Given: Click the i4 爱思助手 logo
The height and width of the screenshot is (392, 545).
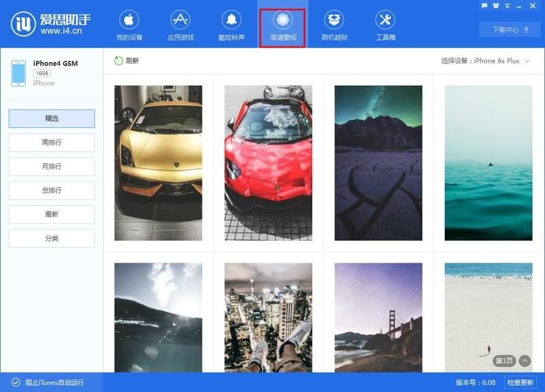Looking at the screenshot, I should (x=50, y=24).
